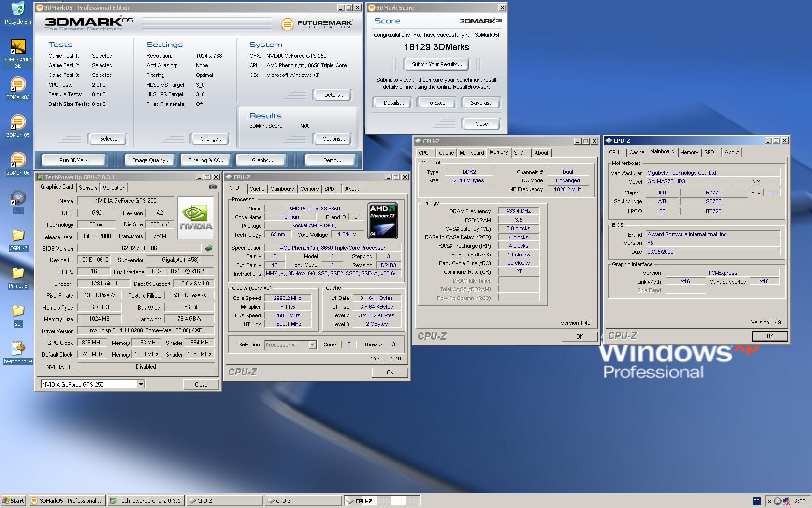Click the NVIDIA logo in GPU-Z
This screenshot has width=812, height=508.
coord(195,217)
